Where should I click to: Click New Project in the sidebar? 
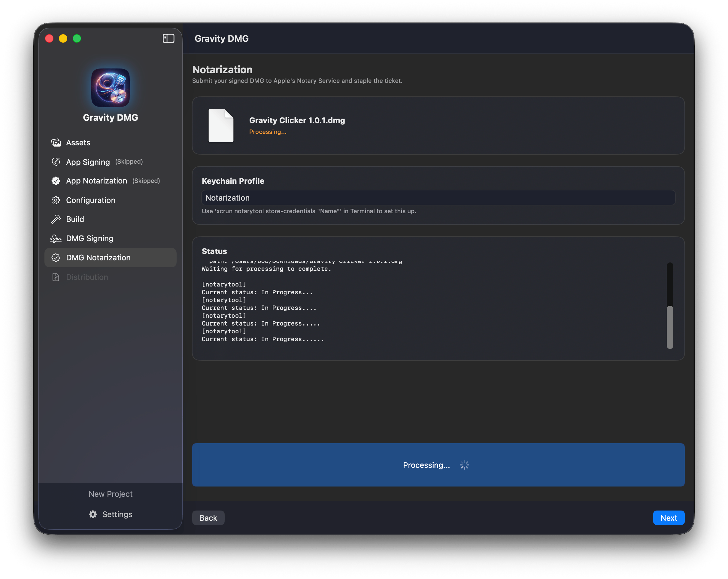tap(111, 494)
